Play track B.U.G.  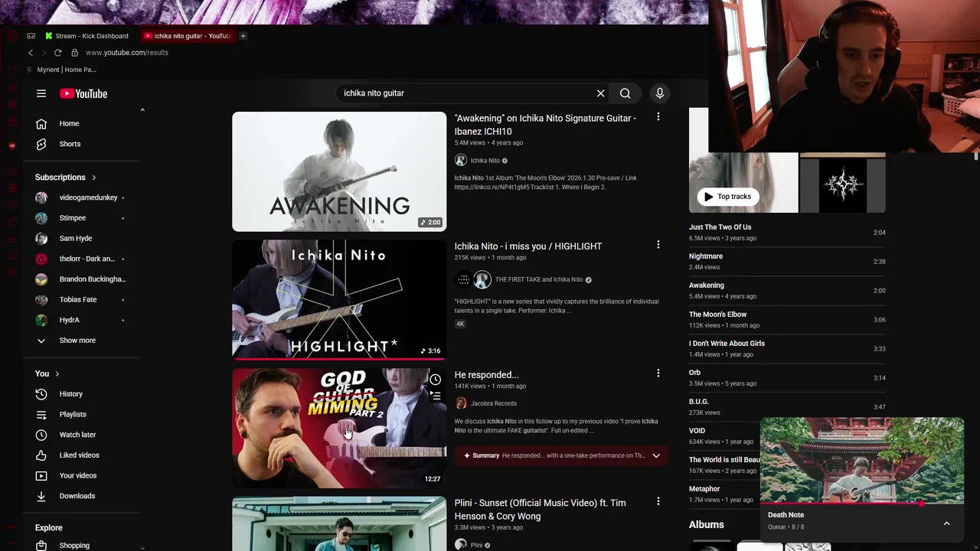(787, 406)
